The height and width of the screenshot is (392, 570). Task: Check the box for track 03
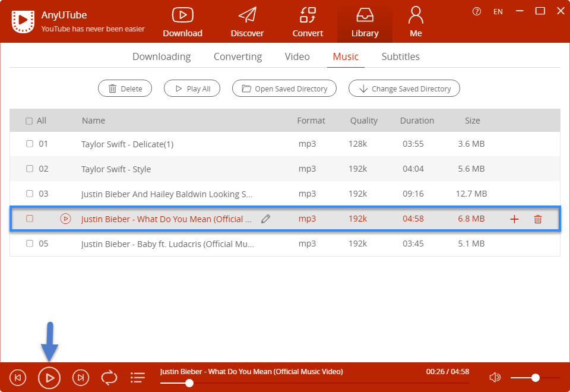point(30,194)
